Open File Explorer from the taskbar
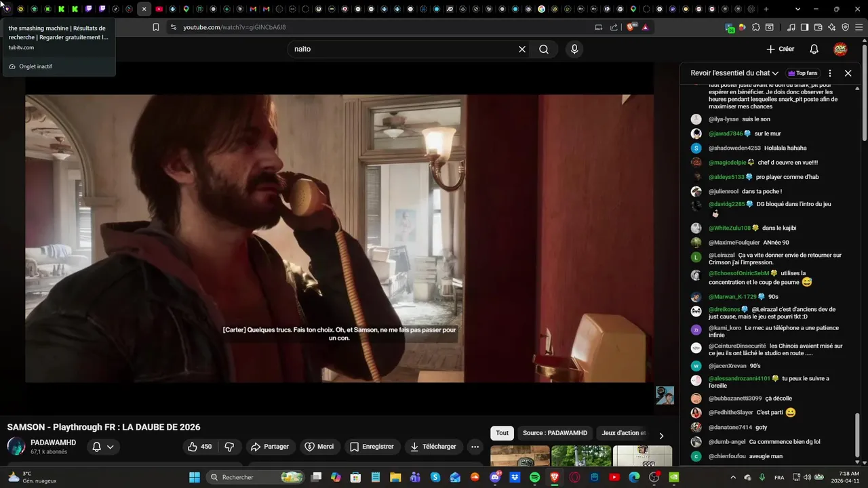 click(x=395, y=477)
